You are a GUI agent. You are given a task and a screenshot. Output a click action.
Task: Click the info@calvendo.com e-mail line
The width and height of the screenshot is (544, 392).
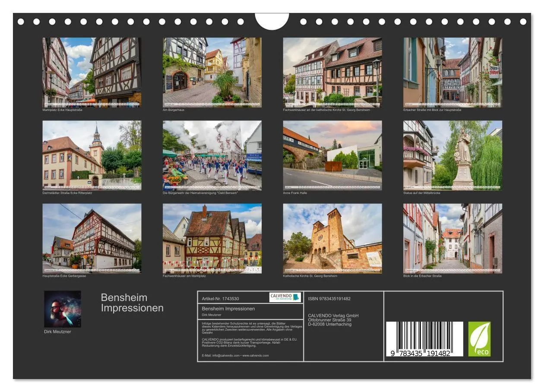point(235,356)
